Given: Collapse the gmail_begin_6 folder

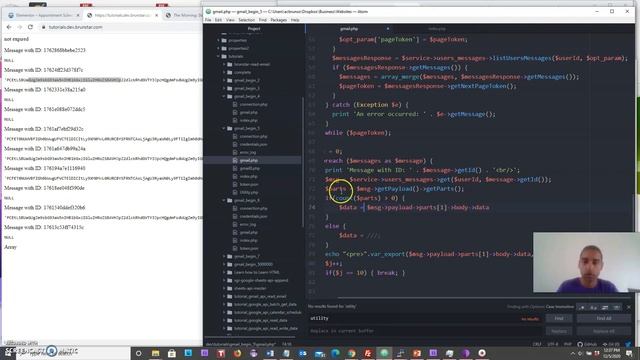Looking at the screenshot, I should point(224,200).
